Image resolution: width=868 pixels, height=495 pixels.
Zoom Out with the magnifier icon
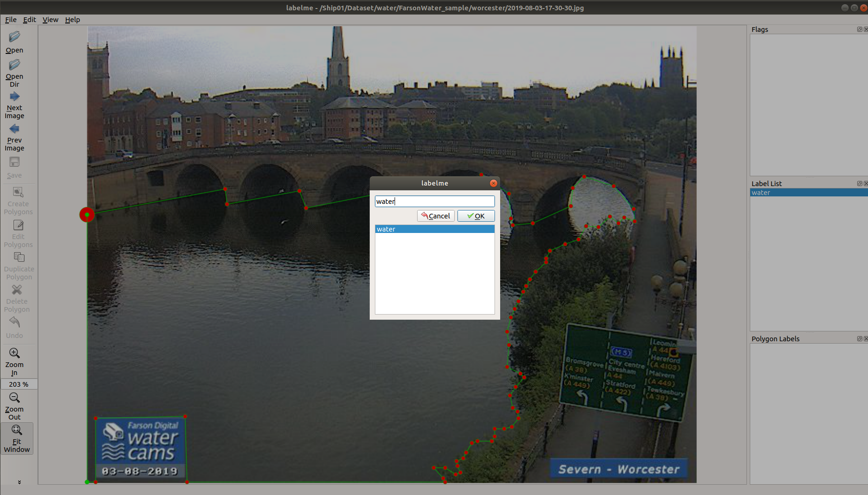coord(15,397)
